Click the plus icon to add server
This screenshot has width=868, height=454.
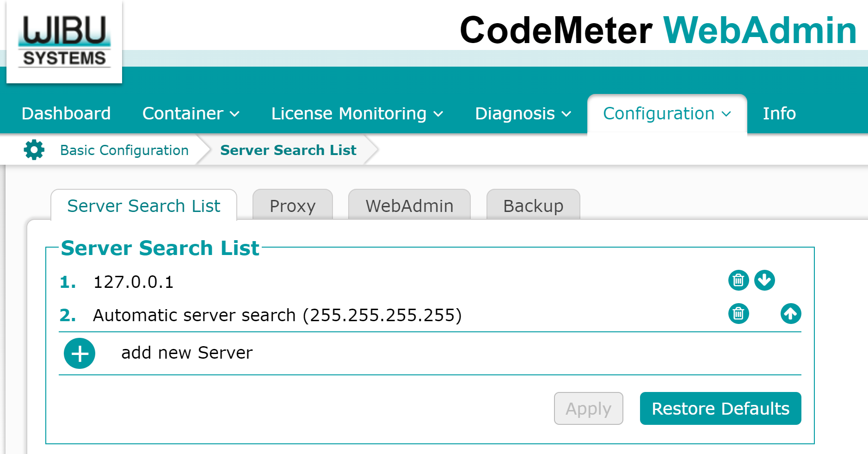[80, 354]
